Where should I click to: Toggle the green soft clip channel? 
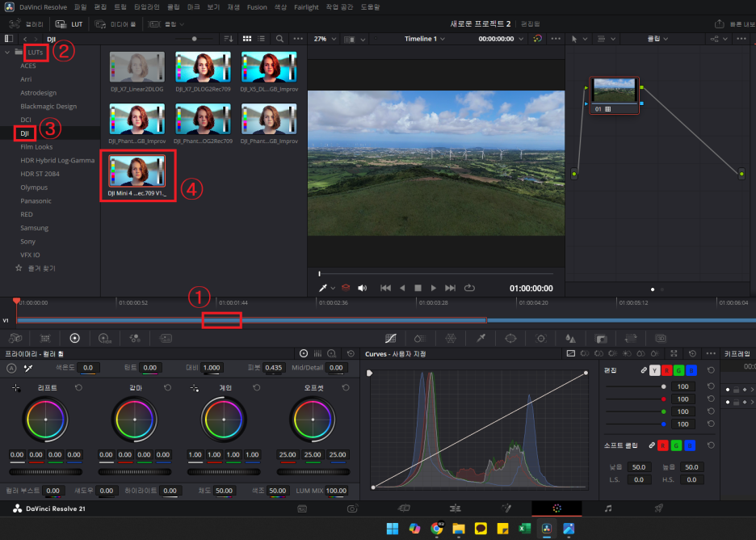(x=676, y=445)
